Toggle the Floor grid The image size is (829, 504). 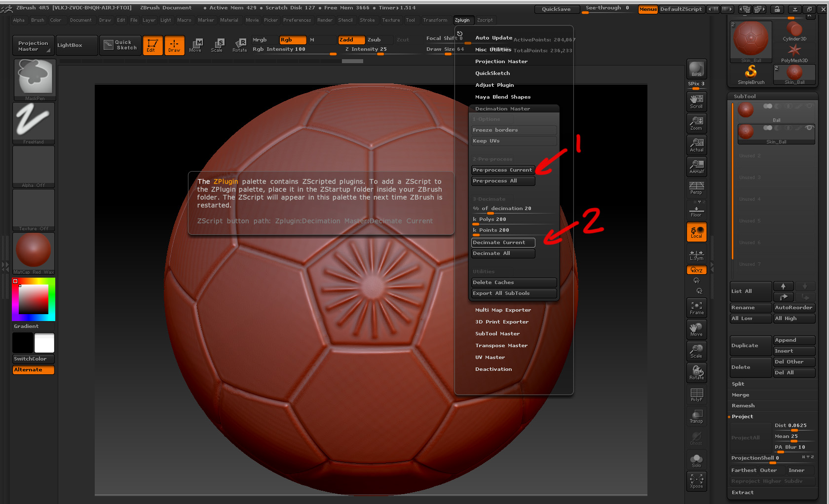pos(696,210)
